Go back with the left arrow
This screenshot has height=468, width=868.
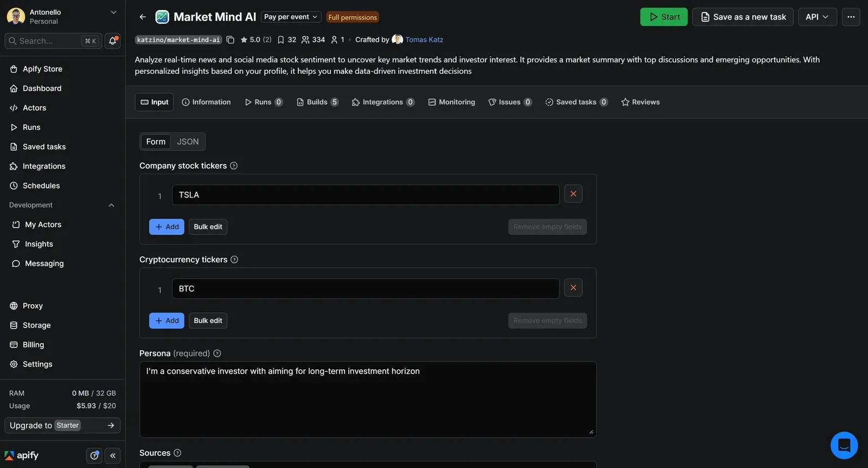click(143, 17)
